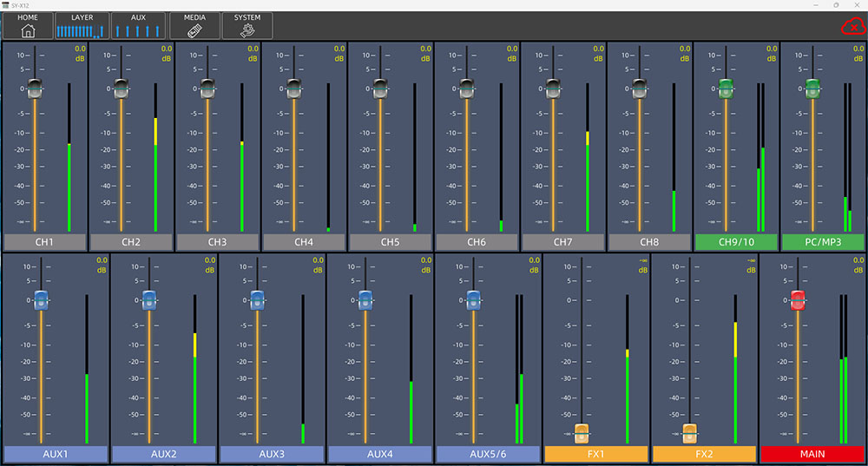Click the blue AUX1 fader knob

pyautogui.click(x=41, y=300)
